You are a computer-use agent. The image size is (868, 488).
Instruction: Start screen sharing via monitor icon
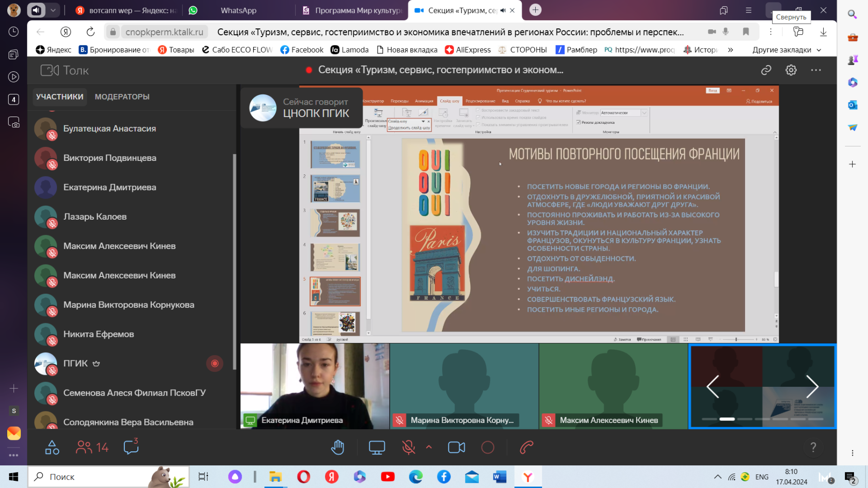[x=377, y=448]
